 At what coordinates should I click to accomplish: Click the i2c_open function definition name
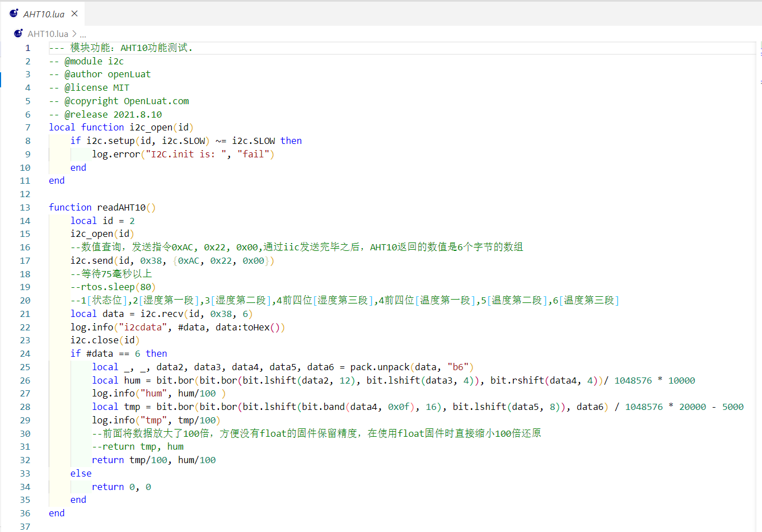(x=151, y=128)
